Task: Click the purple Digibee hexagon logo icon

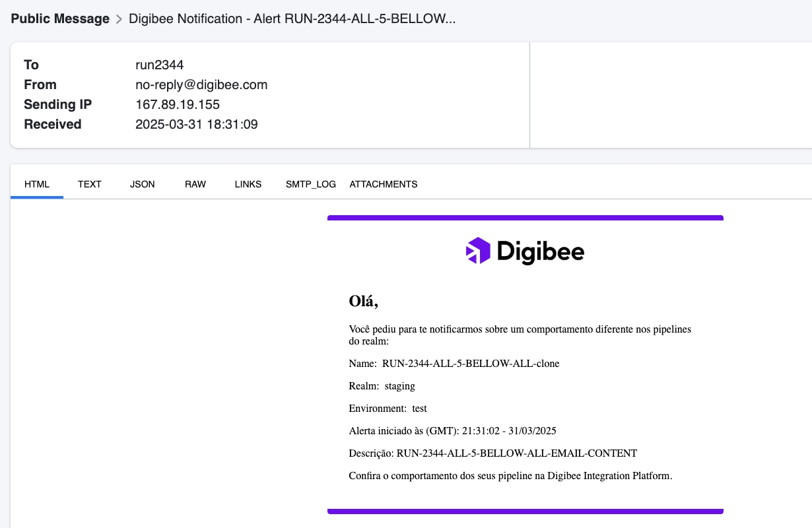Action: click(478, 251)
